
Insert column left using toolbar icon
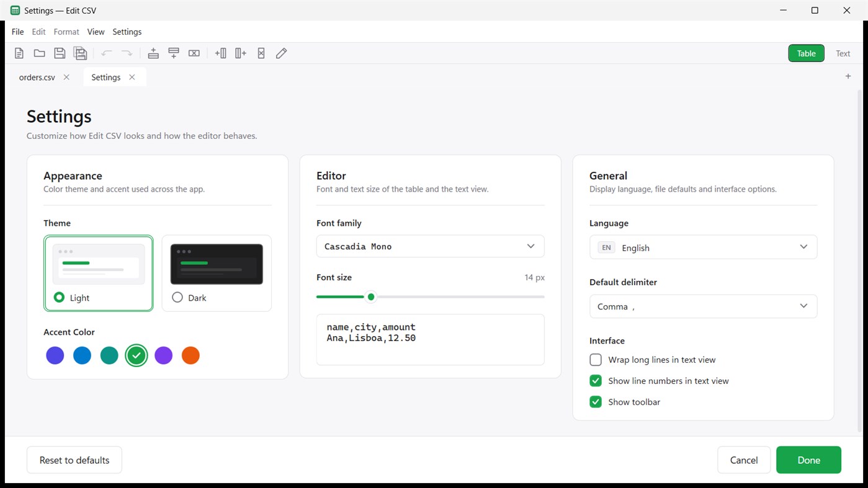(x=220, y=53)
